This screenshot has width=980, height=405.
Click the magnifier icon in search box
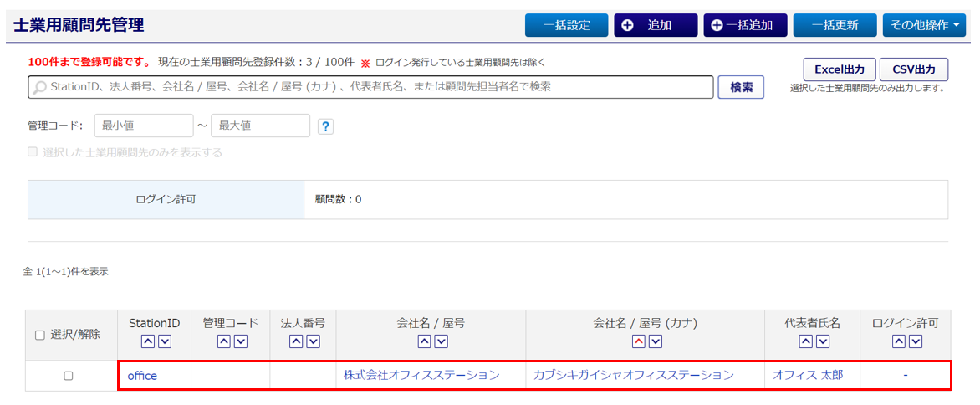point(38,88)
